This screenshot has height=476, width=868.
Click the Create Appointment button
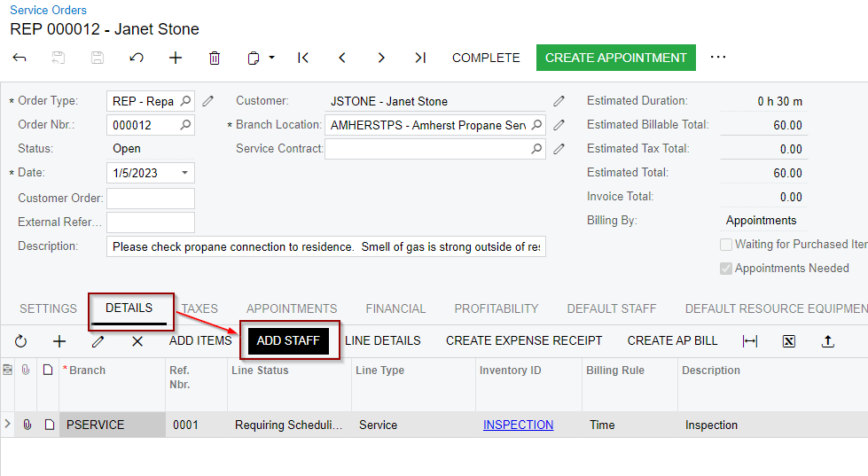pyautogui.click(x=615, y=58)
